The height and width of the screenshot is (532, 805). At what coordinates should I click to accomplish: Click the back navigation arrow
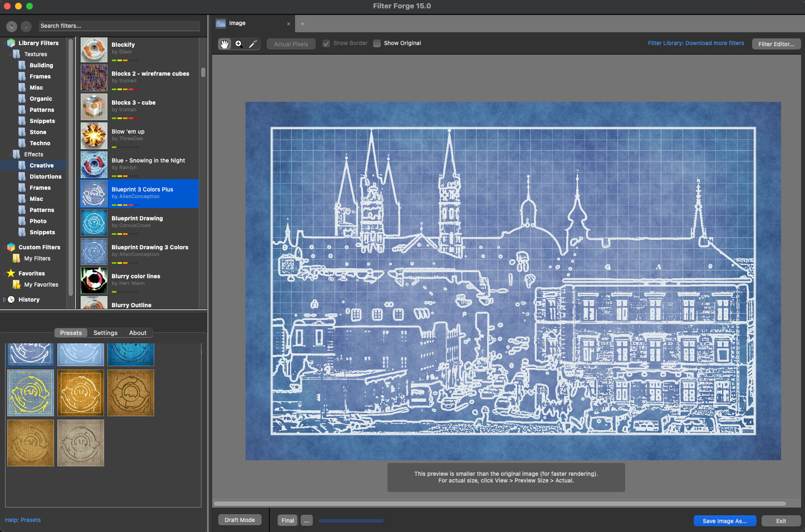click(x=12, y=26)
